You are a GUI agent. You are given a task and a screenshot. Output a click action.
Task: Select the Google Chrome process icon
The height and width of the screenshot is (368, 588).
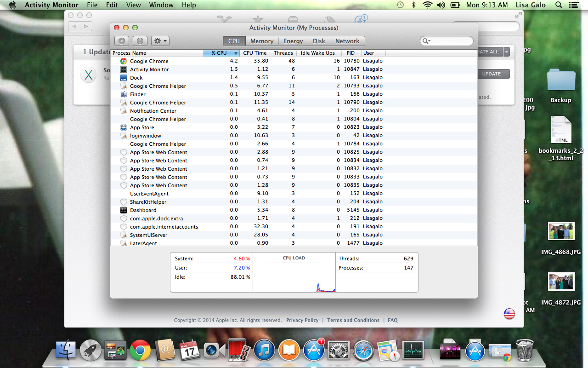click(124, 61)
